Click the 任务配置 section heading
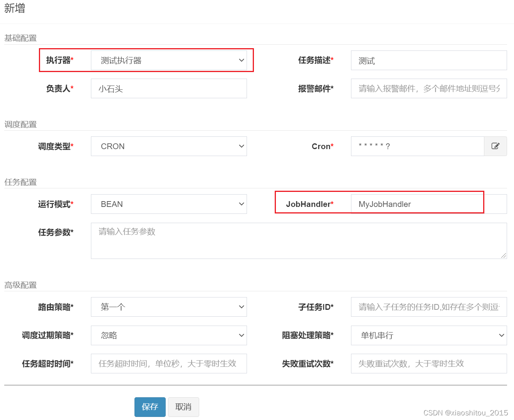The width and height of the screenshot is (514, 420). 20,182
